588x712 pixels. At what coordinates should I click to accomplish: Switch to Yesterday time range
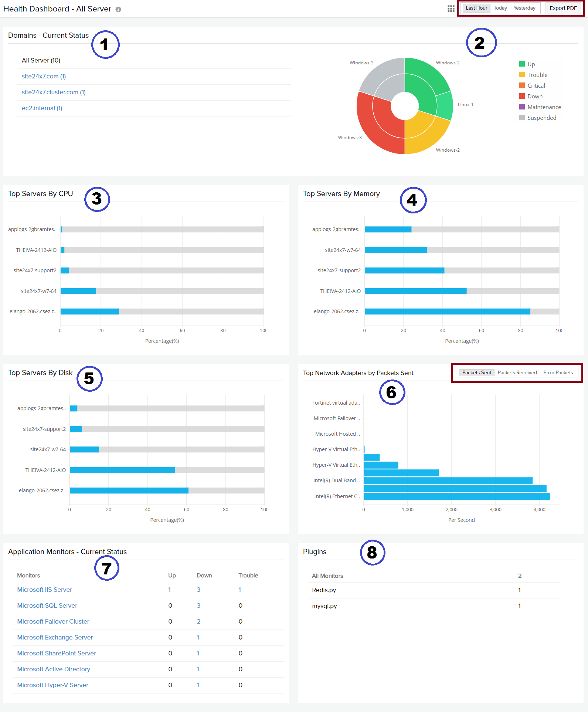524,8
